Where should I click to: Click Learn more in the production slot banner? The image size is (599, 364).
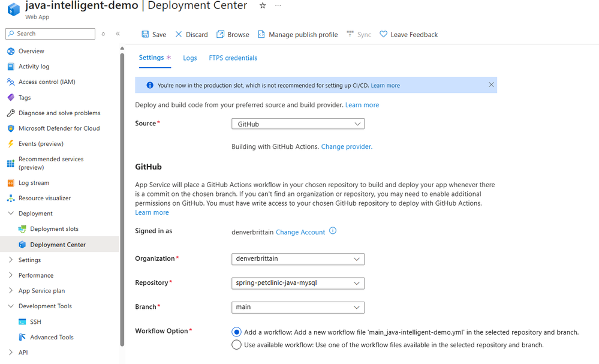point(385,86)
